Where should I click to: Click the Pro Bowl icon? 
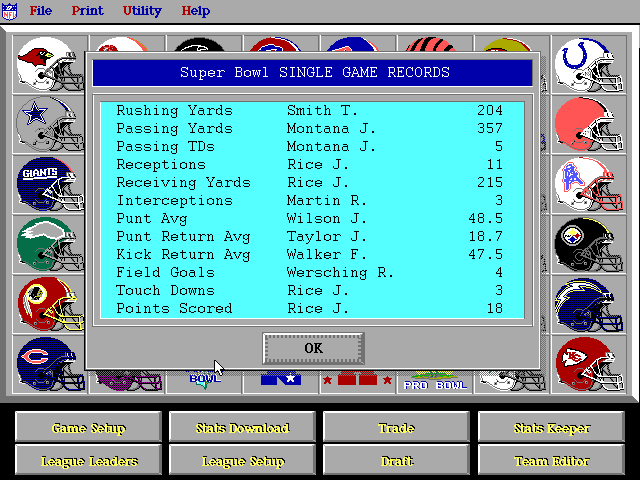coord(435,381)
